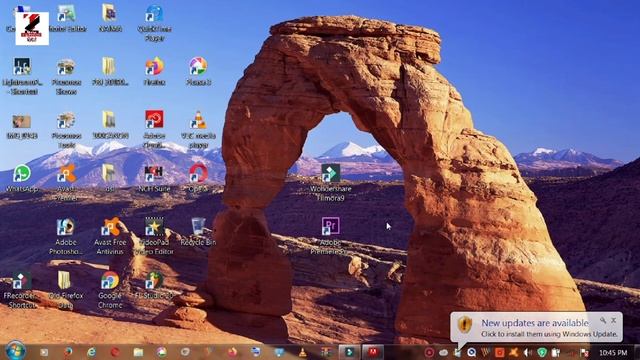The image size is (640, 360).
Task: Select the Avast Free Antivirus desktop icon
Action: coord(110,236)
